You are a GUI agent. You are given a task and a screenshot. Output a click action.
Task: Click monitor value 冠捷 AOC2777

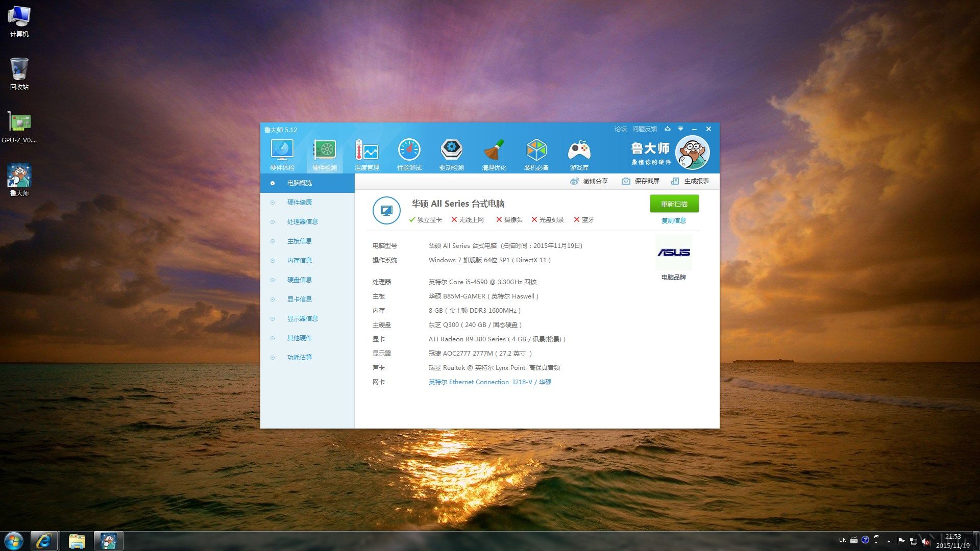(x=480, y=354)
